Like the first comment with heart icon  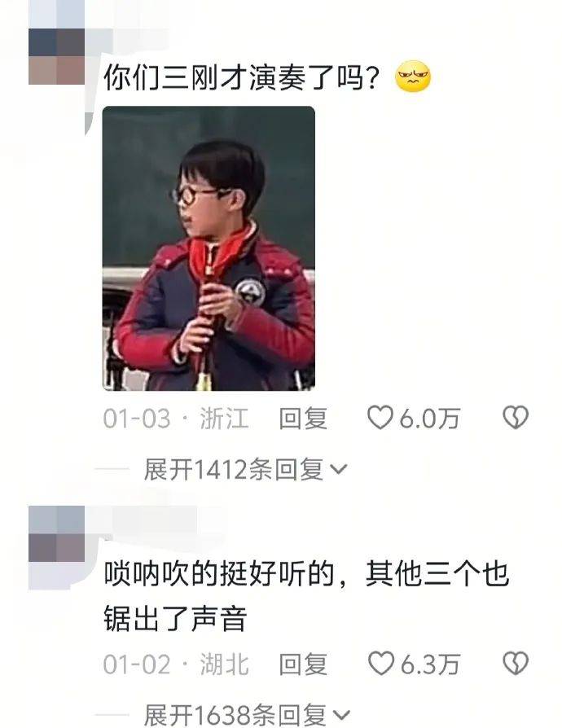(380, 418)
